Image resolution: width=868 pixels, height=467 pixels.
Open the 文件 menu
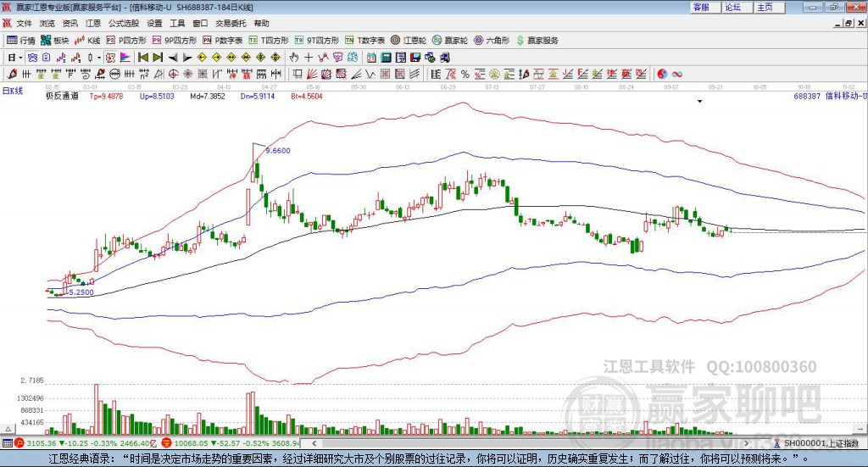[24, 23]
